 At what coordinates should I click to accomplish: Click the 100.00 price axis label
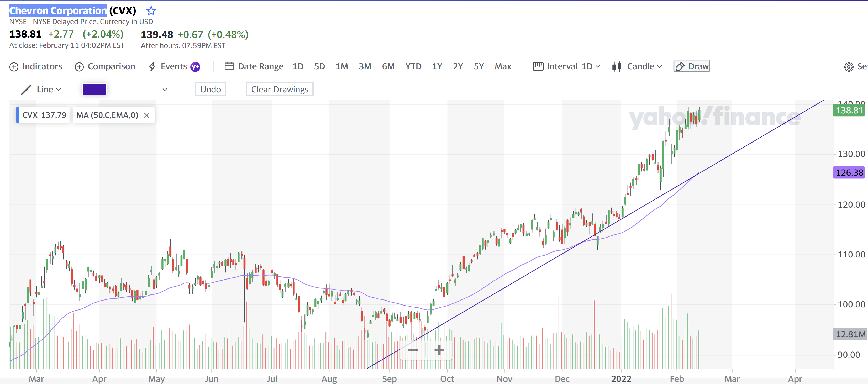click(851, 304)
